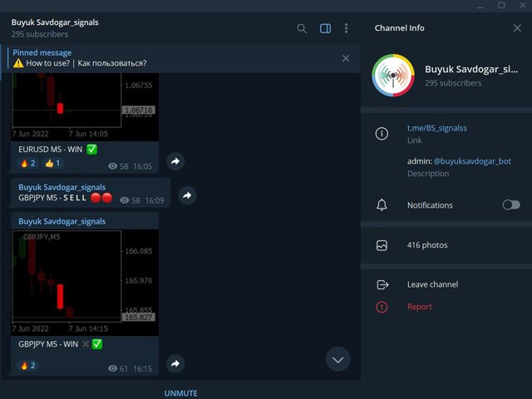The width and height of the screenshot is (532, 399).
Task: Open the GBPJPY,M5 chart image
Action: (85, 283)
